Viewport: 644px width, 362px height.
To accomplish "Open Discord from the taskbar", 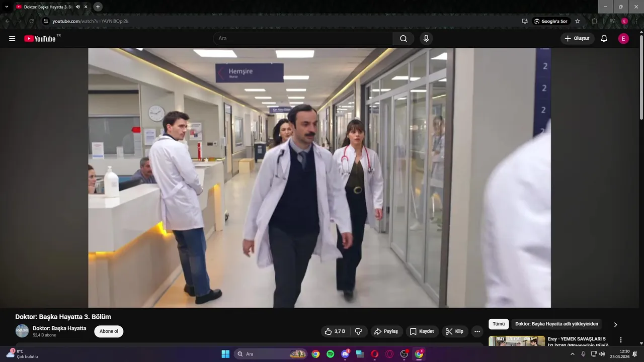I will click(x=345, y=354).
